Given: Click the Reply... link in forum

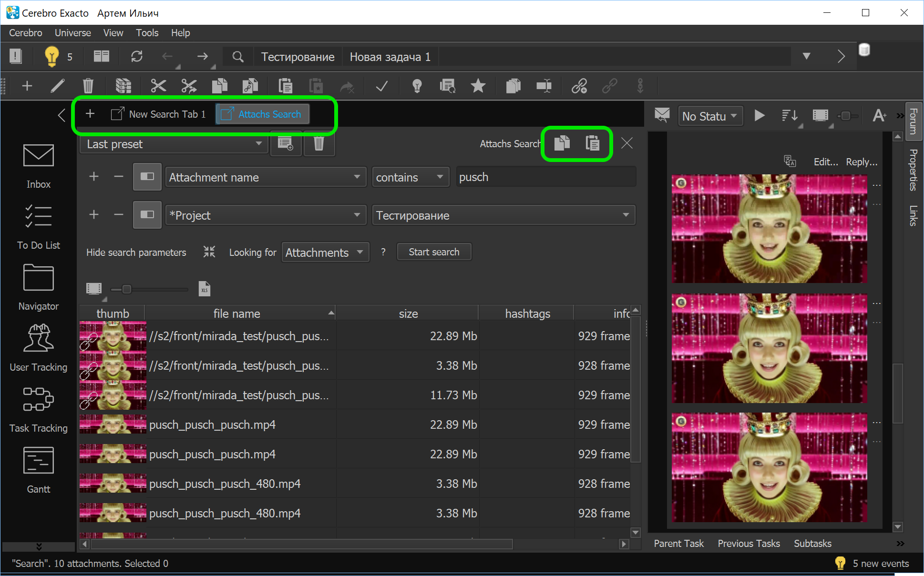Looking at the screenshot, I should coord(862,162).
